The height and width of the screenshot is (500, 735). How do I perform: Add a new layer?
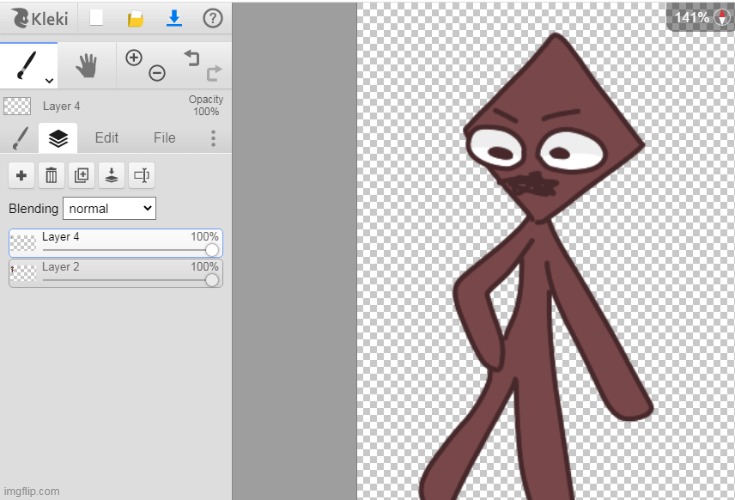[21, 175]
